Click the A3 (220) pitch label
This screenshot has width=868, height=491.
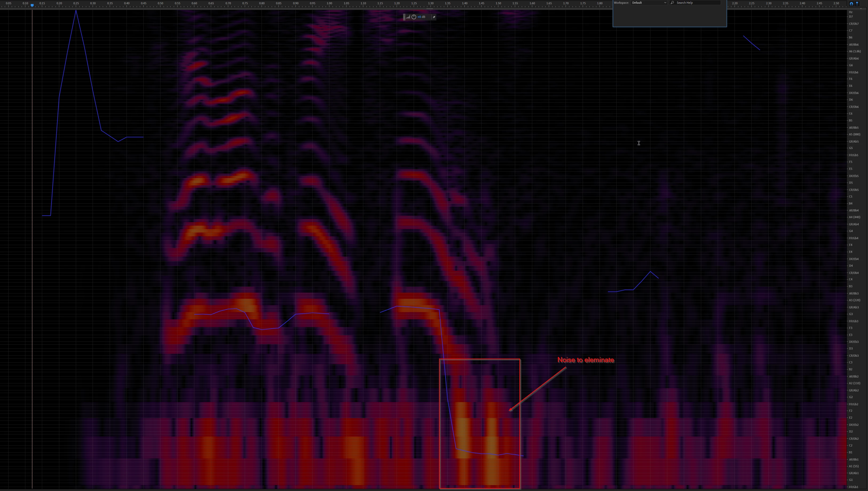click(x=854, y=300)
